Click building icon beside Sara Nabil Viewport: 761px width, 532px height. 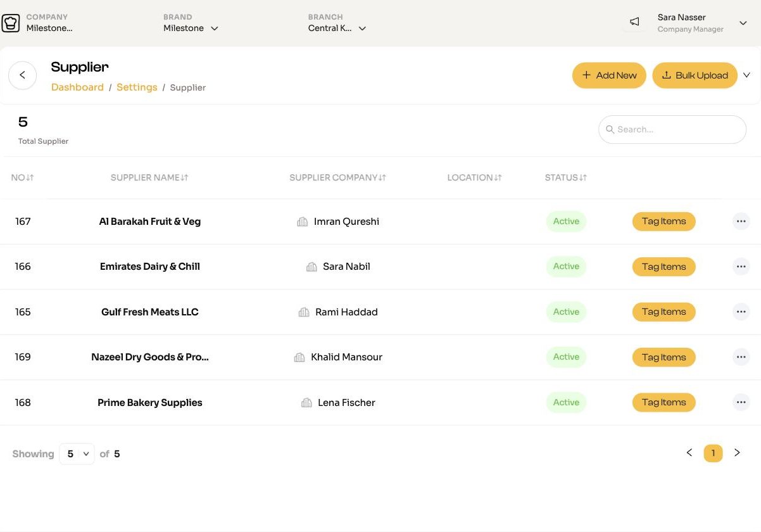[311, 267]
